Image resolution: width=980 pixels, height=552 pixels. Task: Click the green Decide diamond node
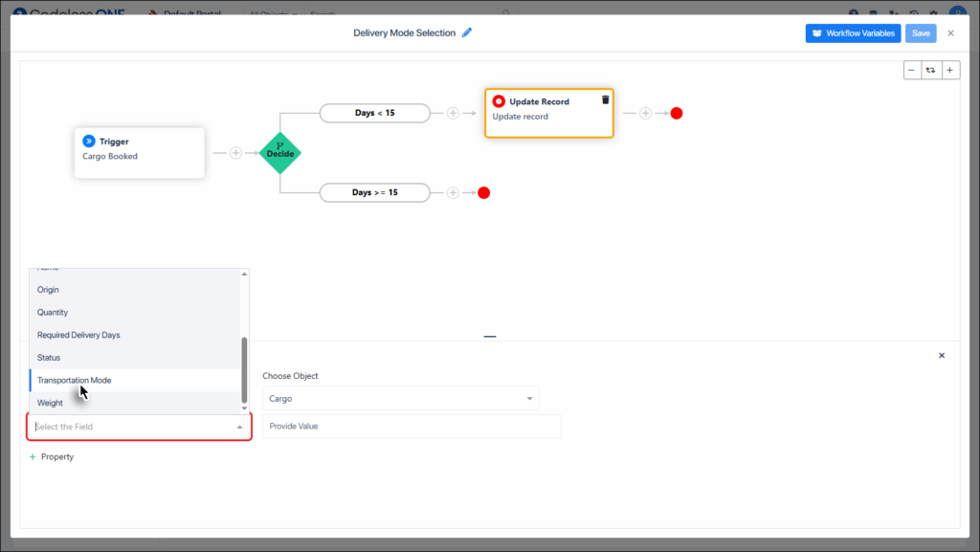(x=280, y=152)
